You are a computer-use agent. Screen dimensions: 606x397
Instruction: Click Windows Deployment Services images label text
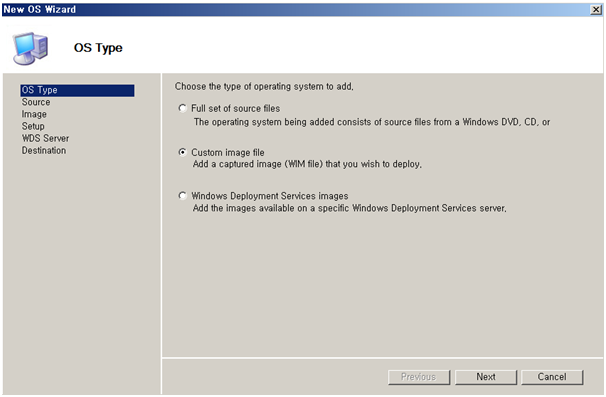click(x=270, y=196)
